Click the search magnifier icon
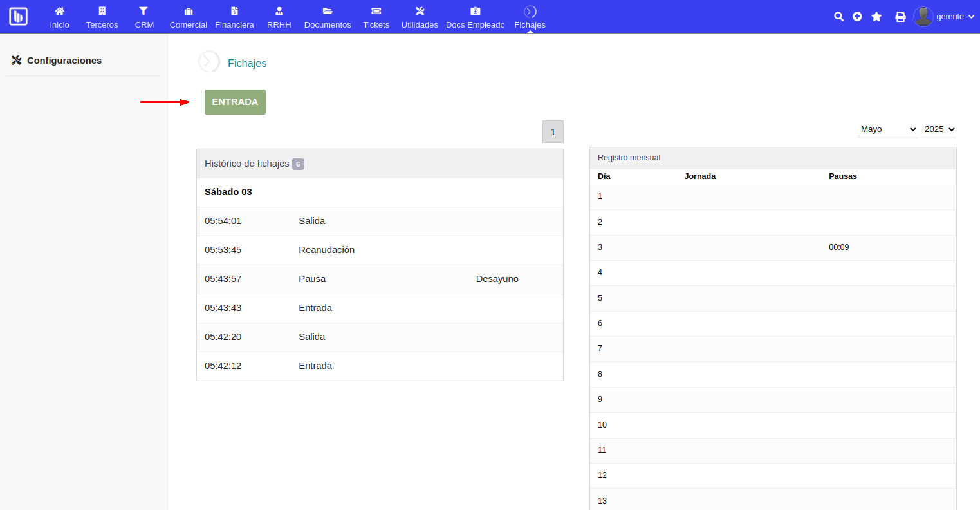Viewport: 980px width, 510px height. [x=838, y=17]
